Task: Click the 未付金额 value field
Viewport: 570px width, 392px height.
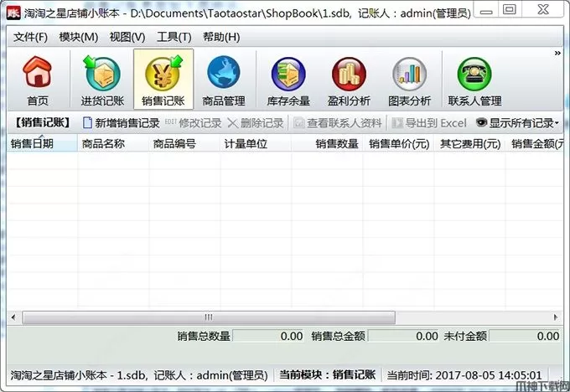Action: (x=525, y=336)
